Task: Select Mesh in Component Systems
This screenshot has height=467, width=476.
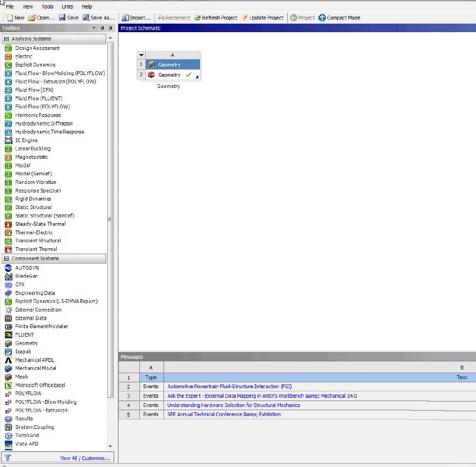Action: coord(21,376)
